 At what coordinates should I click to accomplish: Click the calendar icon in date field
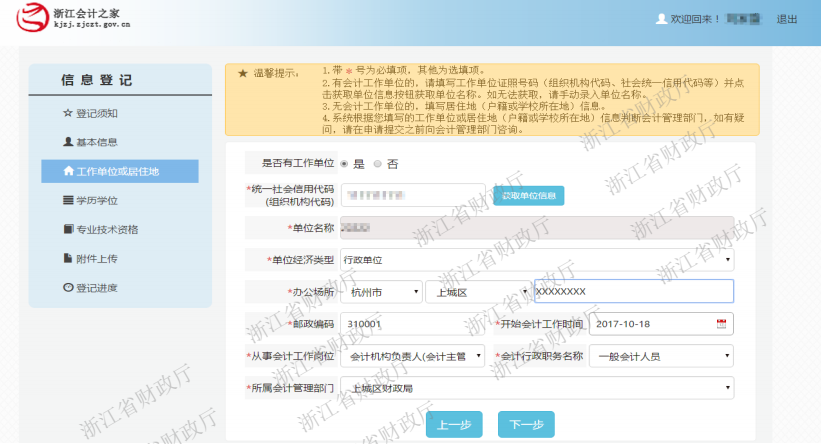click(721, 324)
